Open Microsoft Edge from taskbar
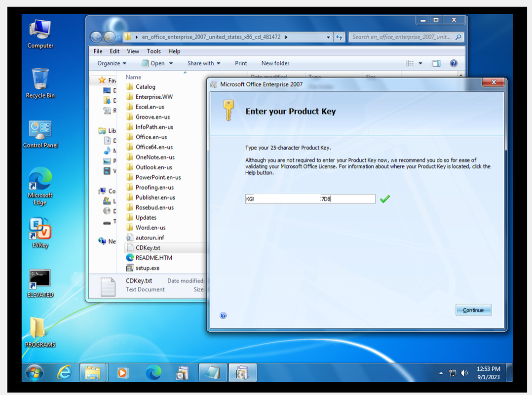This screenshot has width=532, height=395. tap(153, 373)
